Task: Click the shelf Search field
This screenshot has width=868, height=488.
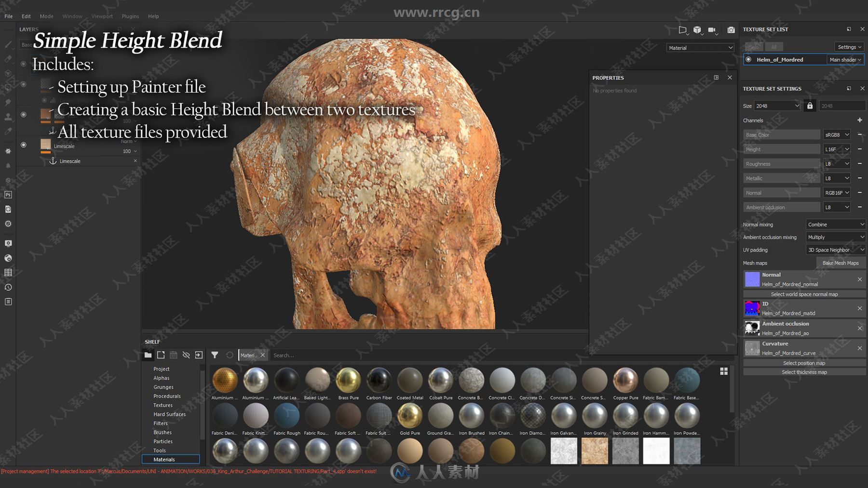Action: tap(501, 356)
